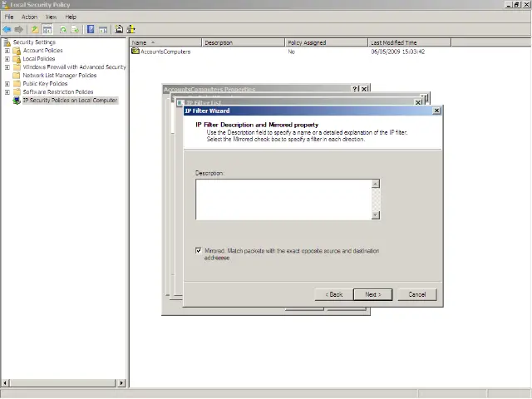Click the Description scrollbar down arrow
The width and height of the screenshot is (532, 399).
(x=376, y=215)
